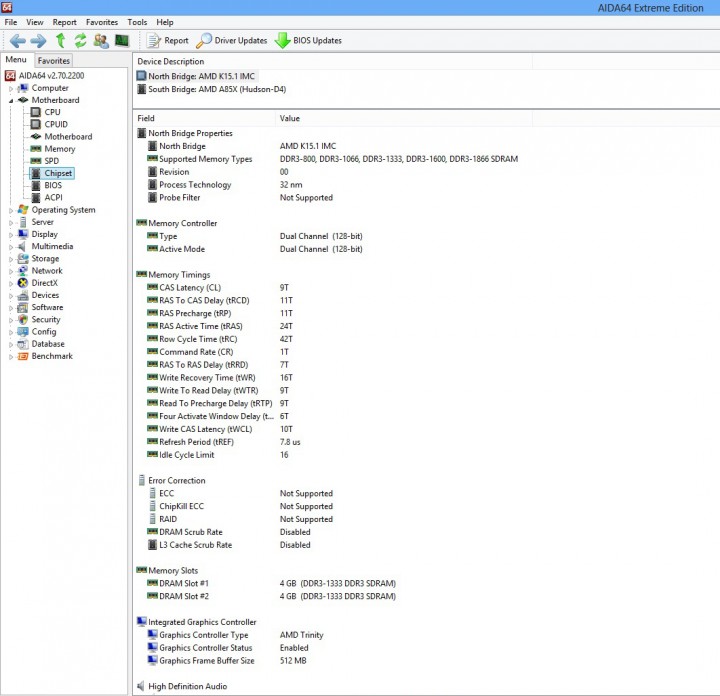Click the Security shield icon in tree
720x696 pixels.
pos(22,320)
